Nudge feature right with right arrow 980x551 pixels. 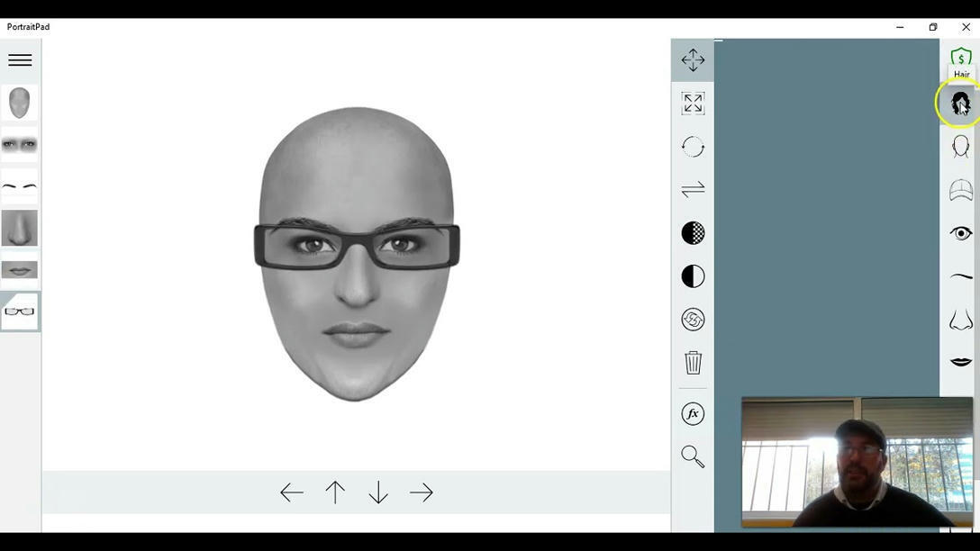tap(422, 492)
